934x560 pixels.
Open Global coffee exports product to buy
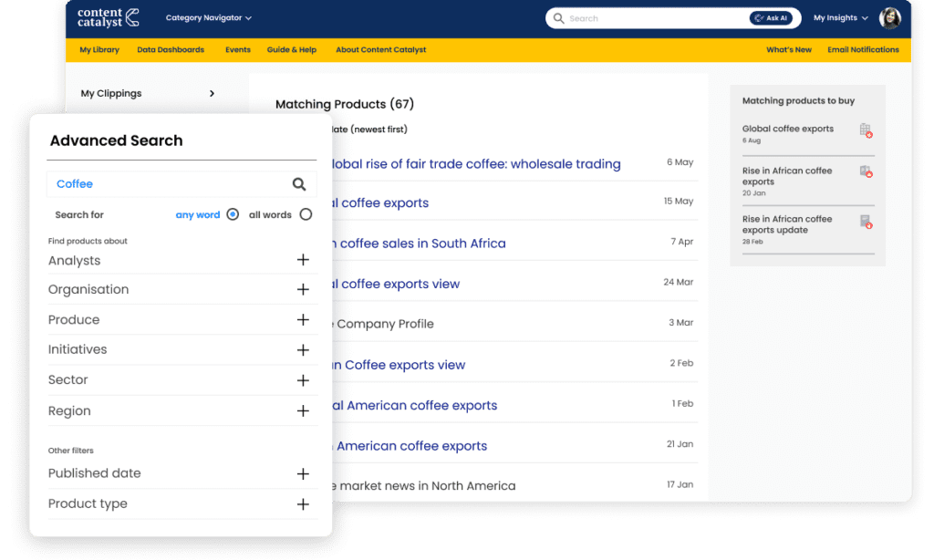[787, 129]
